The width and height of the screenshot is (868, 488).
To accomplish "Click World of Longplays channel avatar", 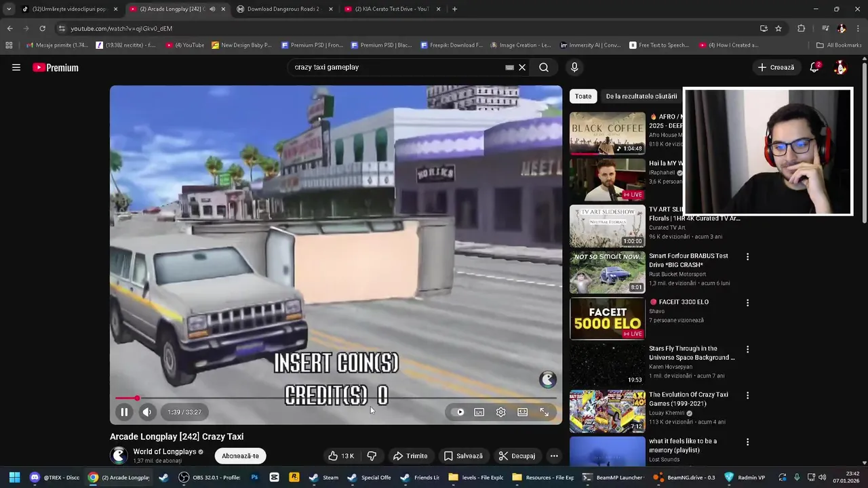I will click(x=119, y=455).
